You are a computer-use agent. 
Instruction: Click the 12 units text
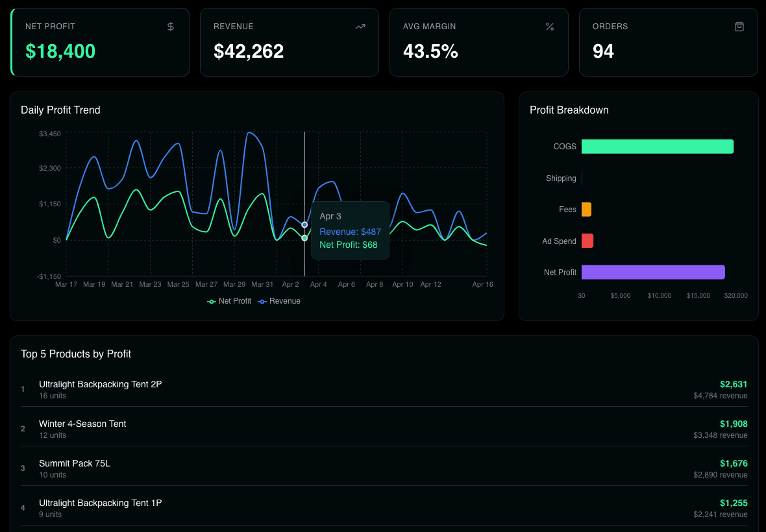tap(53, 435)
